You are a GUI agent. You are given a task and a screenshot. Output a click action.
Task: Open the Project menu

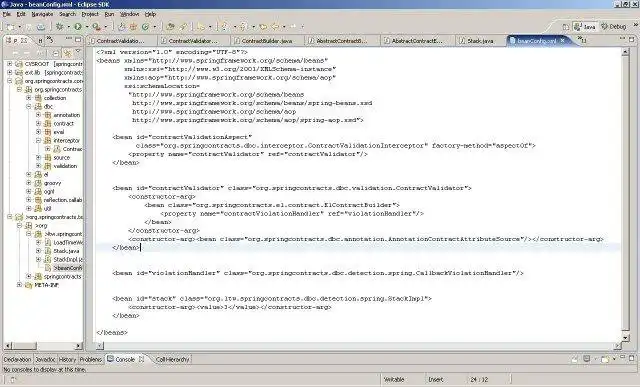coord(90,14)
